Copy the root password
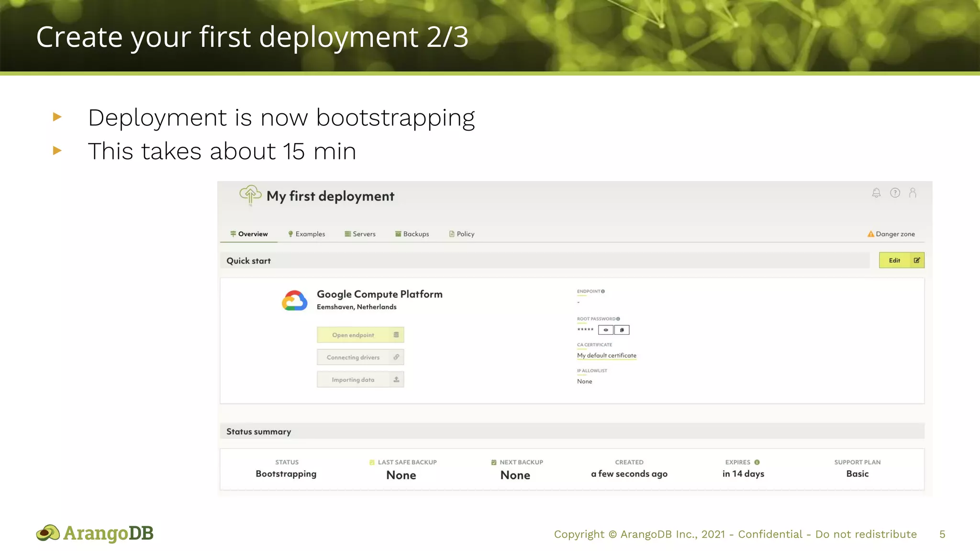 click(622, 330)
